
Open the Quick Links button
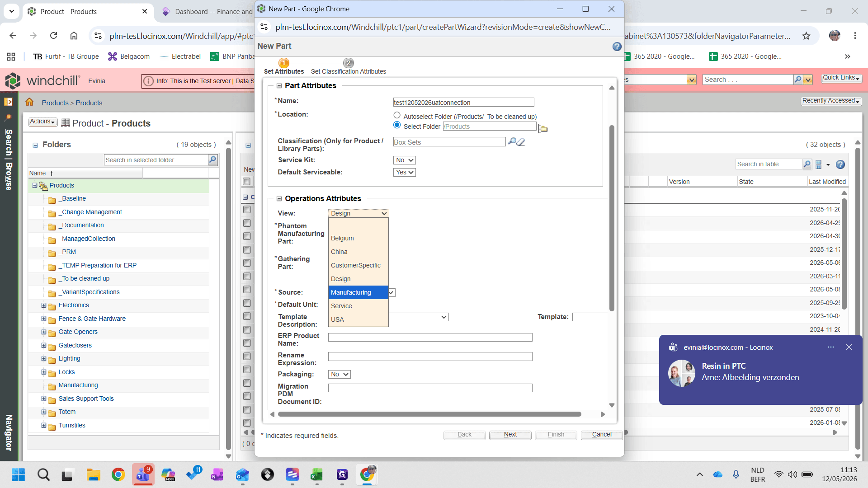(x=841, y=78)
